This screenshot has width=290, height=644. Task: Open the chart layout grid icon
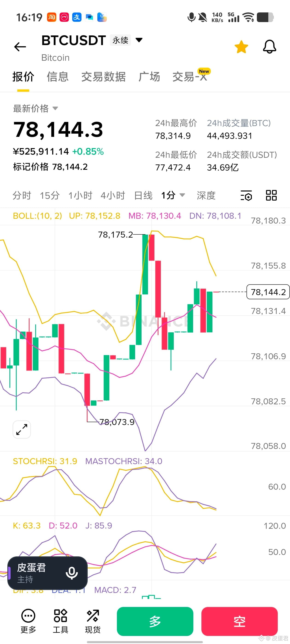[x=271, y=195]
